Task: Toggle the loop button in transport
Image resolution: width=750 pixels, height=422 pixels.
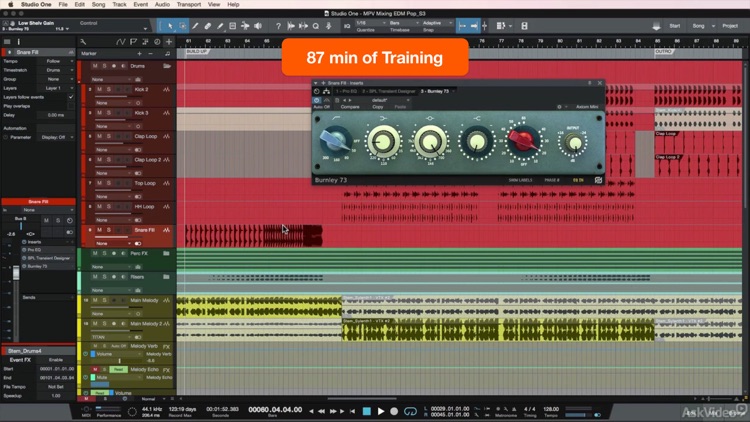Action: click(x=410, y=411)
